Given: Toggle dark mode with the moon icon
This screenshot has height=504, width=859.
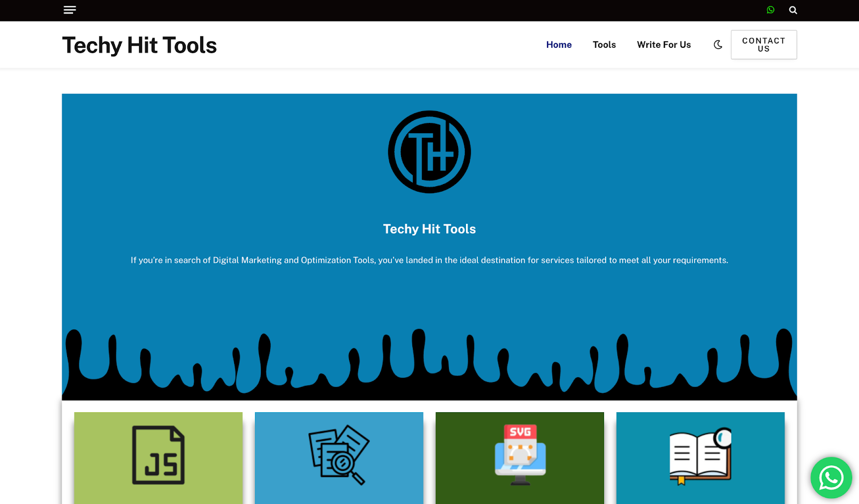Looking at the screenshot, I should coord(718,45).
